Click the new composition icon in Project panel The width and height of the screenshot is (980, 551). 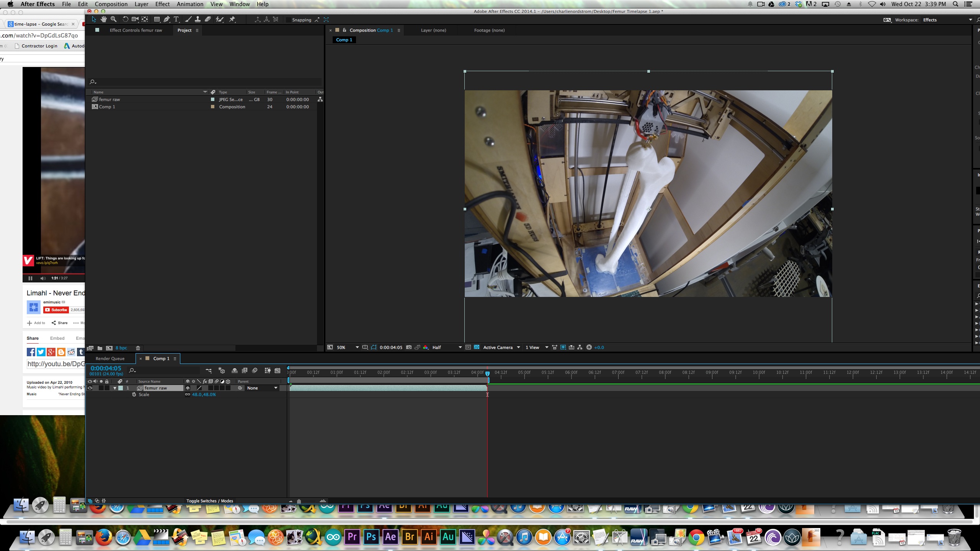tap(109, 348)
